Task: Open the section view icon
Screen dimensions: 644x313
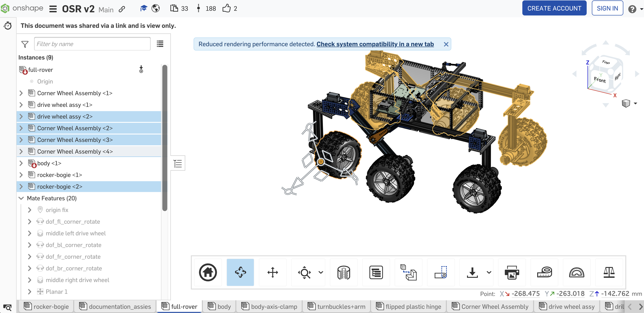Action: click(344, 272)
